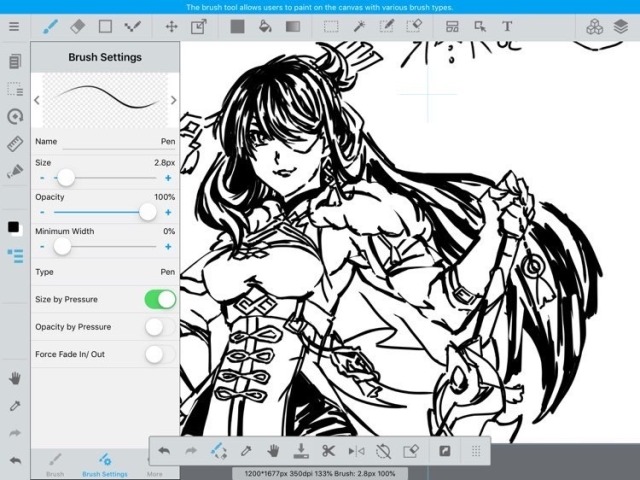Click the Minimum Width slider handle
Image resolution: width=640 pixels, height=480 pixels.
point(62,247)
